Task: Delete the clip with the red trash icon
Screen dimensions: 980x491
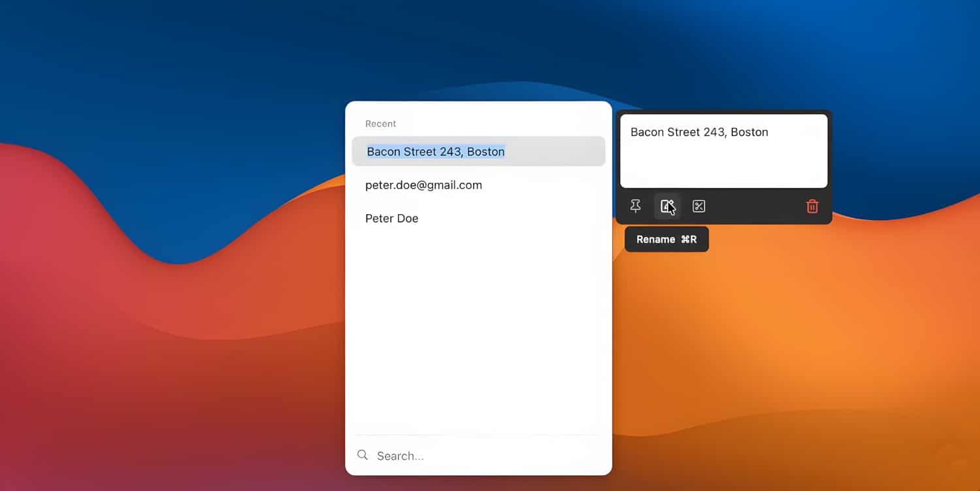Action: pyautogui.click(x=812, y=206)
